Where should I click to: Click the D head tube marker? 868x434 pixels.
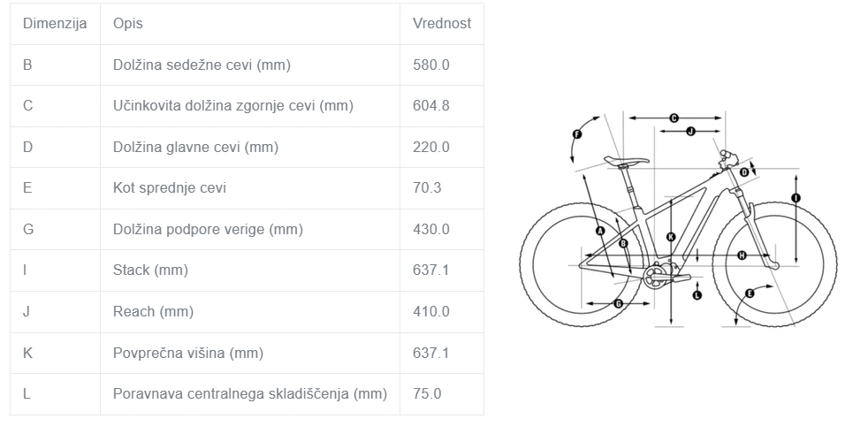point(744,172)
